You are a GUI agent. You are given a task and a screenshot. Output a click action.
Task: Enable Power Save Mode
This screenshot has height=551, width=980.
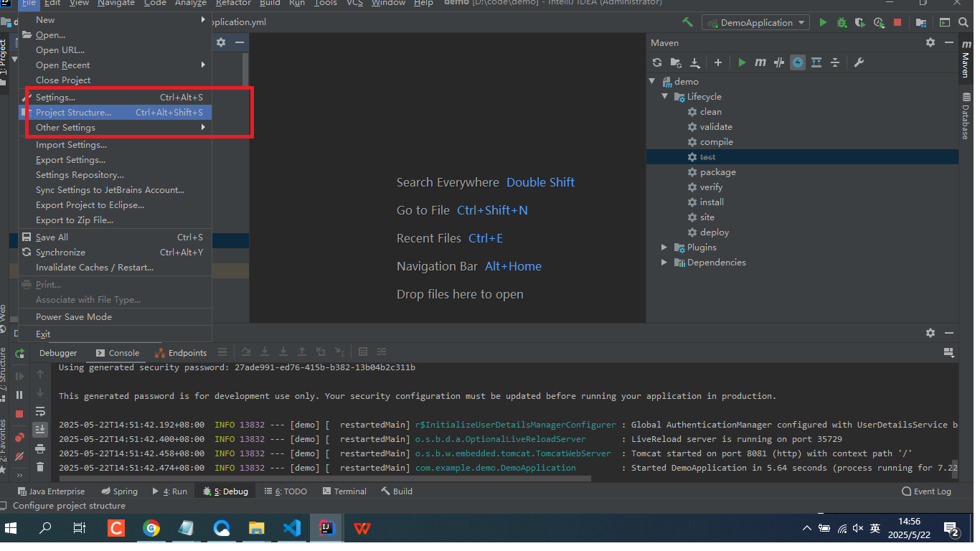point(115,316)
